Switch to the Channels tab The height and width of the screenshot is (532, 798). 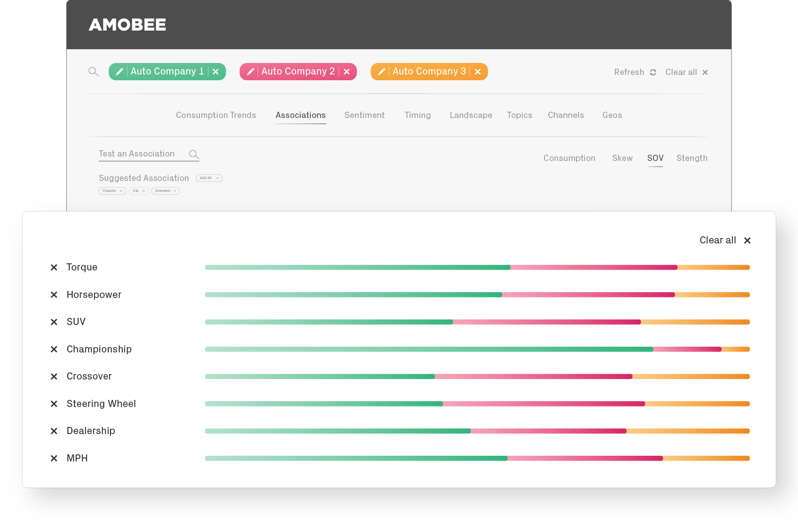(x=566, y=115)
